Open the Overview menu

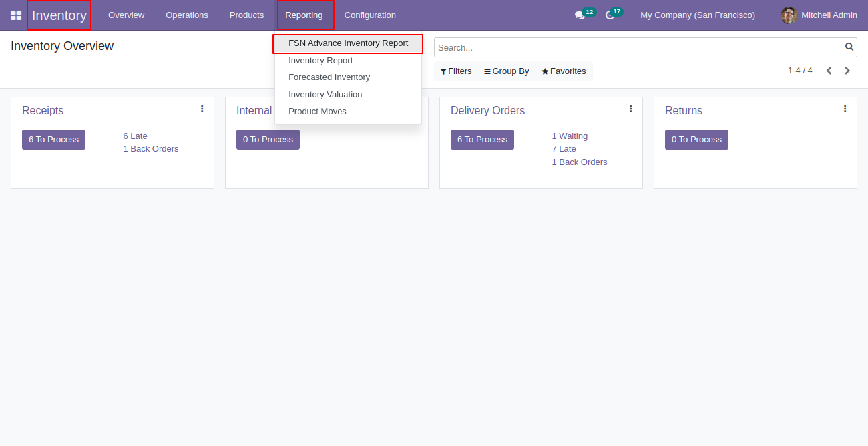pos(126,15)
